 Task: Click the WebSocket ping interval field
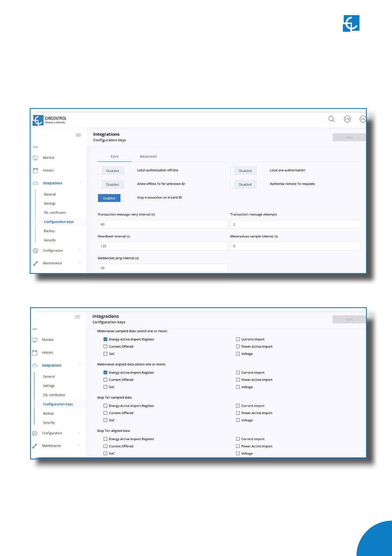163,268
